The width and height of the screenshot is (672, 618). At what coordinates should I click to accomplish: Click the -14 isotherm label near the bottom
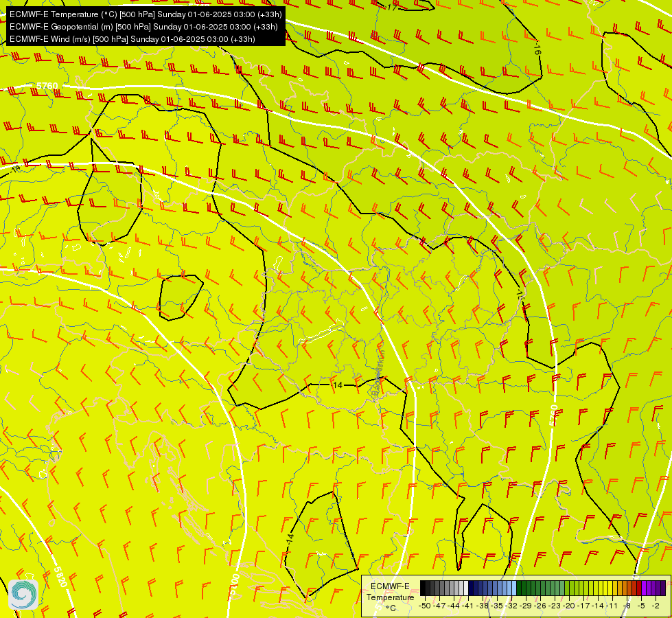pos(290,539)
